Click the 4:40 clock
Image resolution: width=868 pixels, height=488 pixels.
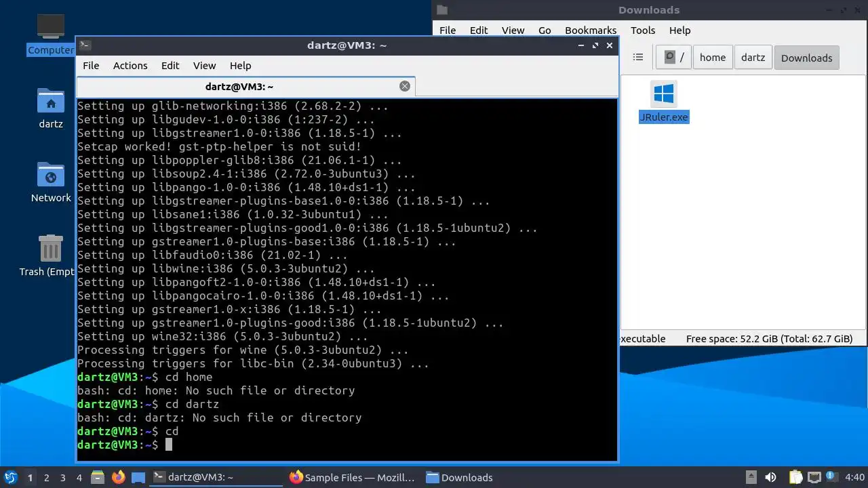point(855,477)
